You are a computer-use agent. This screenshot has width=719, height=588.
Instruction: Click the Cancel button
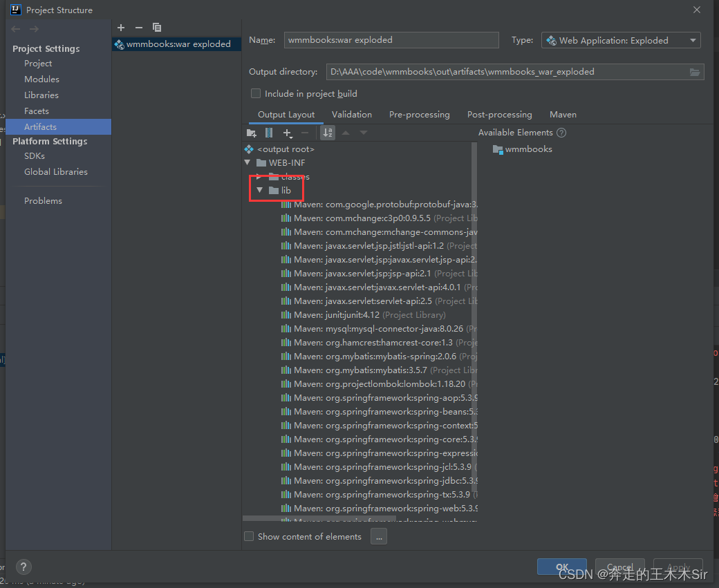(x=620, y=567)
